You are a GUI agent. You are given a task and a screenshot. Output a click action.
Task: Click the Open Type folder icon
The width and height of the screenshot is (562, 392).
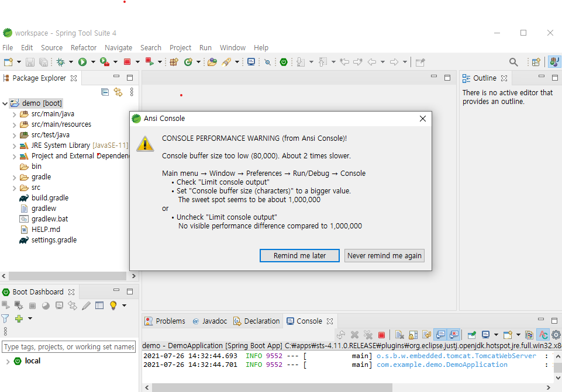(212, 62)
